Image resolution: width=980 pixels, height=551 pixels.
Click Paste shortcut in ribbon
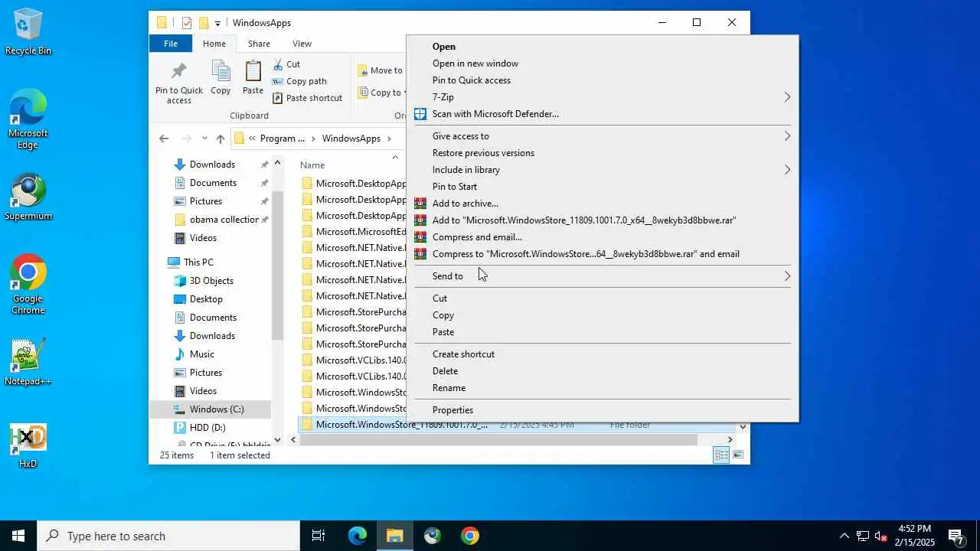[307, 98]
